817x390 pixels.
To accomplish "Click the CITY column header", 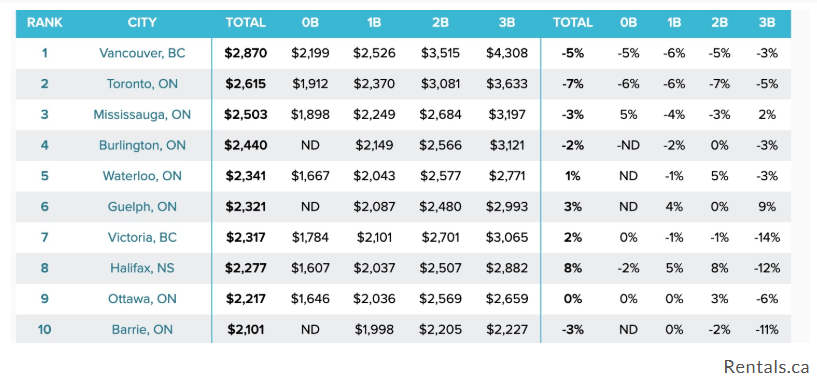I will point(142,23).
